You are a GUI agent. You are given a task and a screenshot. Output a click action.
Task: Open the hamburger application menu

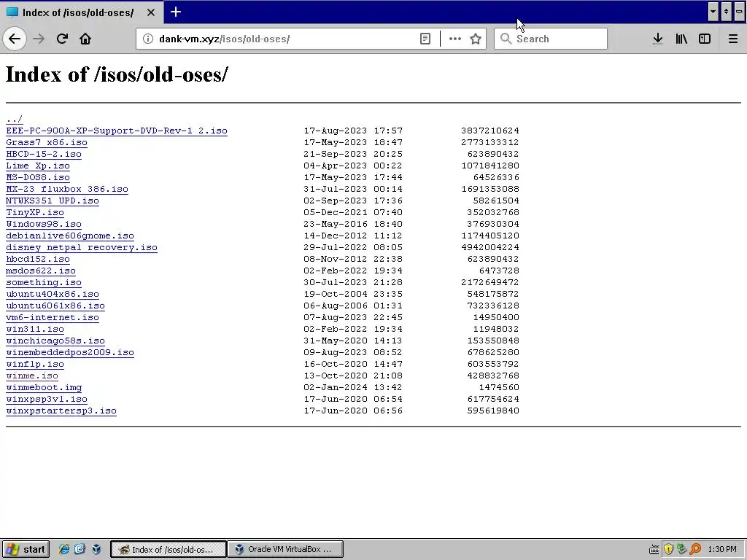pyautogui.click(x=733, y=39)
